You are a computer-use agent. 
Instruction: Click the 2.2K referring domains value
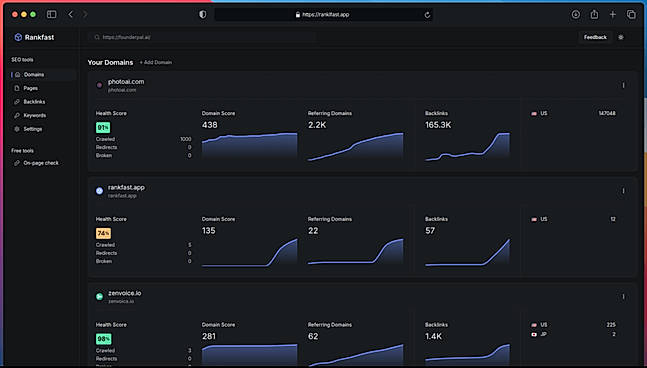tap(317, 125)
